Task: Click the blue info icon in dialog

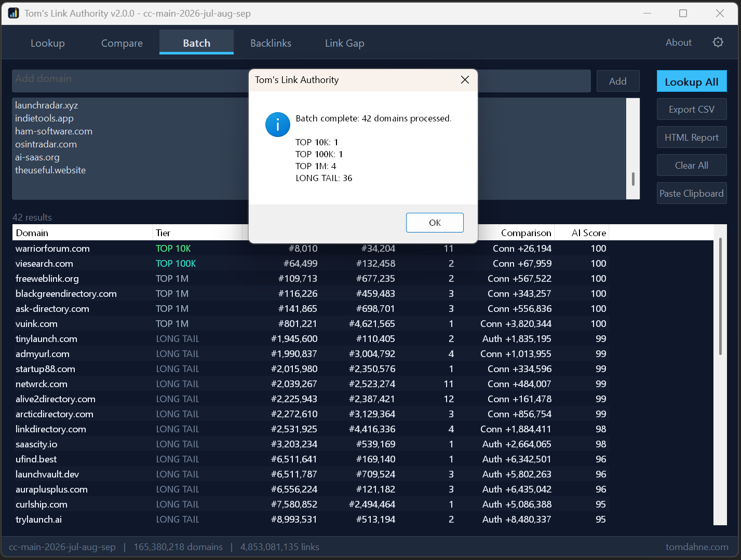Action: pyautogui.click(x=278, y=125)
